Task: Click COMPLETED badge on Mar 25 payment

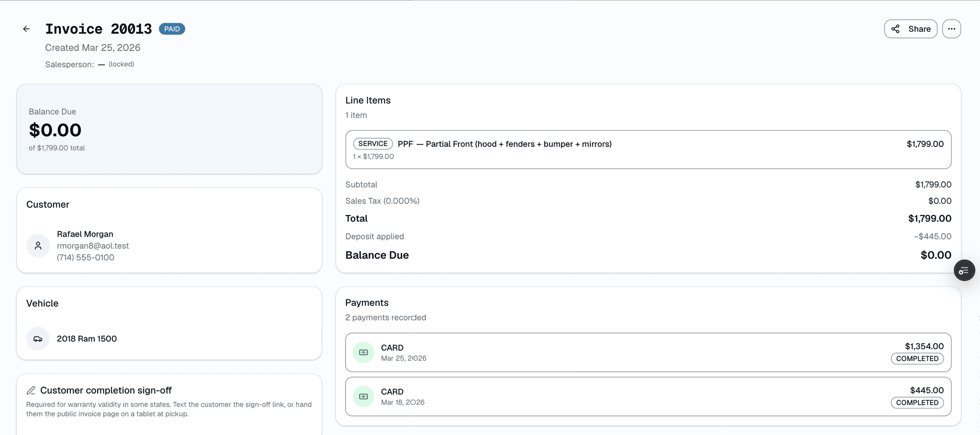Action: click(917, 358)
